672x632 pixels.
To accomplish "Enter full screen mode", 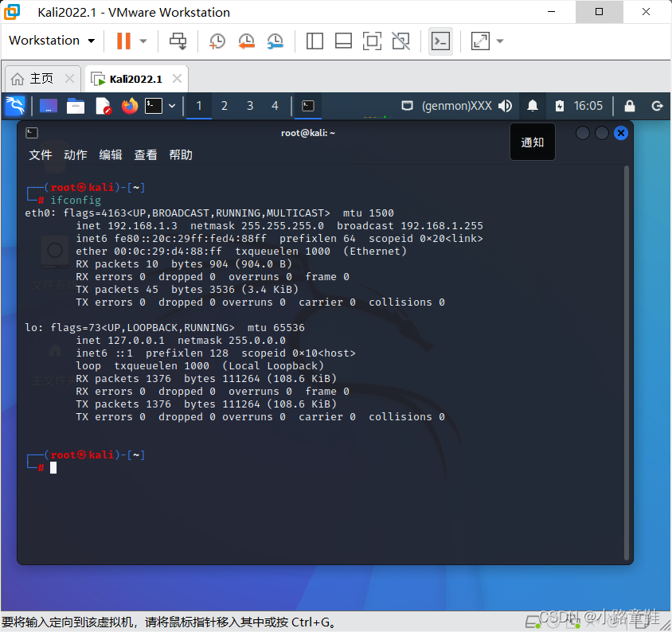I will click(372, 41).
